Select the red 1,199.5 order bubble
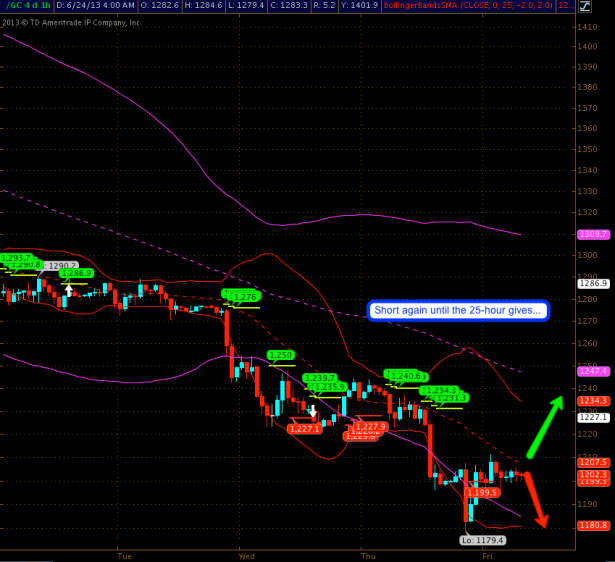 pyautogui.click(x=483, y=492)
